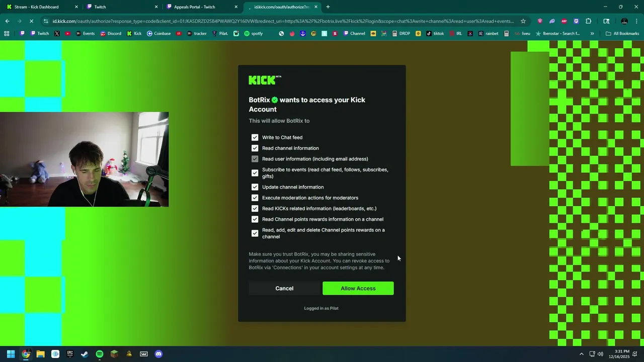
Task: Open Minecraft from the taskbar
Action: point(114,354)
